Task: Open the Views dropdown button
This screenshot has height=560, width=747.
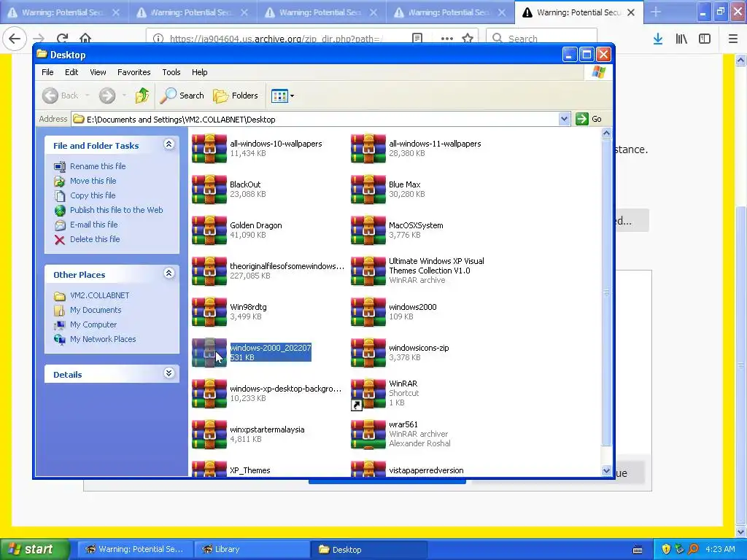Action: [x=282, y=96]
